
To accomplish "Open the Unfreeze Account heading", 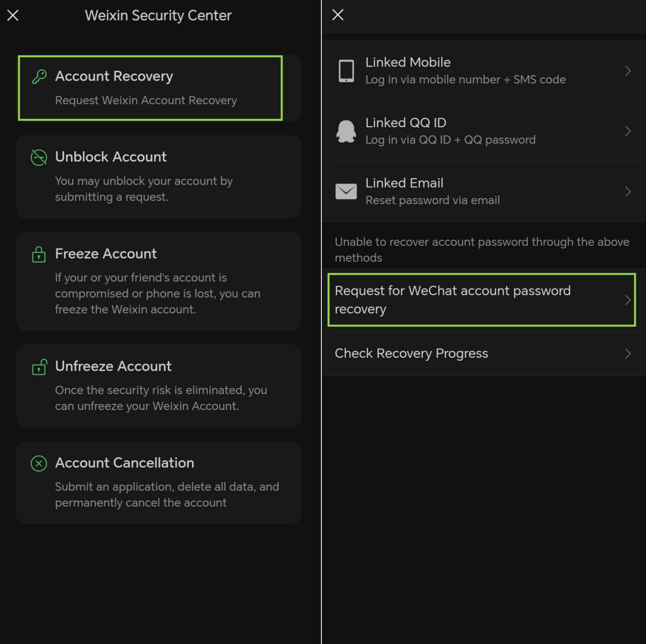I will tap(113, 366).
